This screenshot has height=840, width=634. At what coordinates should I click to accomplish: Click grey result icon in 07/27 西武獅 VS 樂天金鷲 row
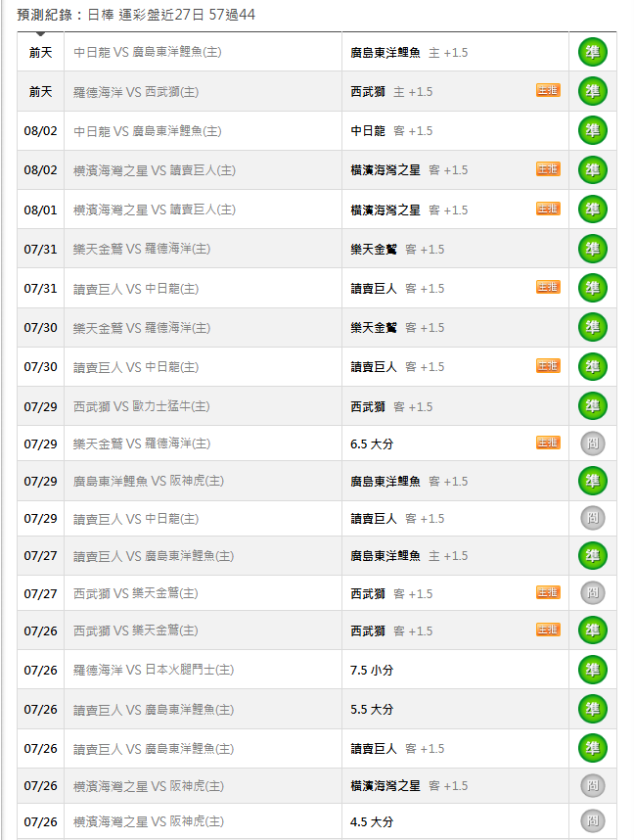coord(592,593)
